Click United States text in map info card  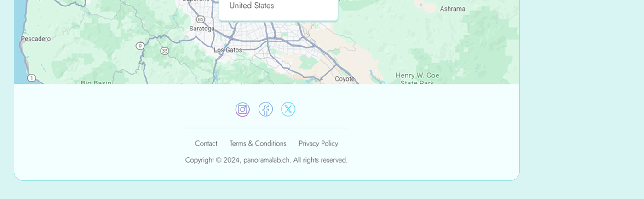pyautogui.click(x=252, y=6)
